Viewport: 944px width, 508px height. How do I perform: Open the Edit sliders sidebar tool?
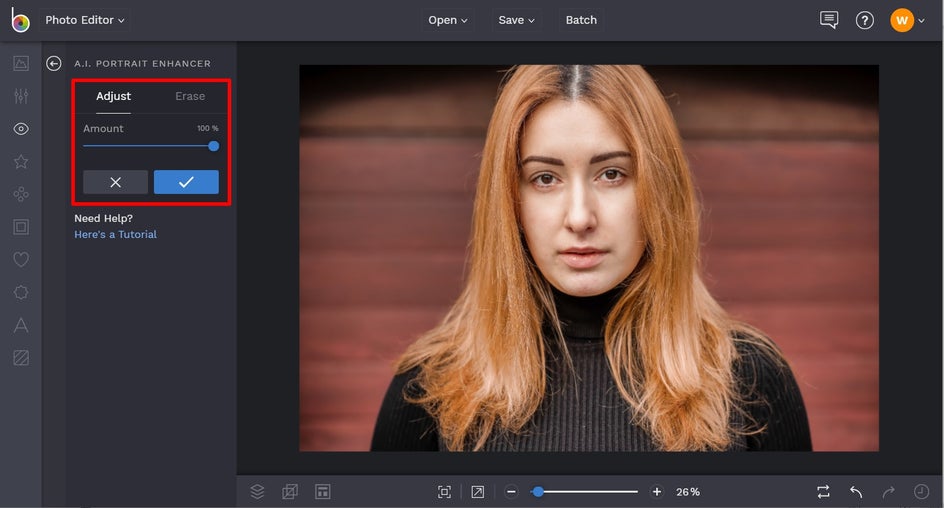pos(21,96)
